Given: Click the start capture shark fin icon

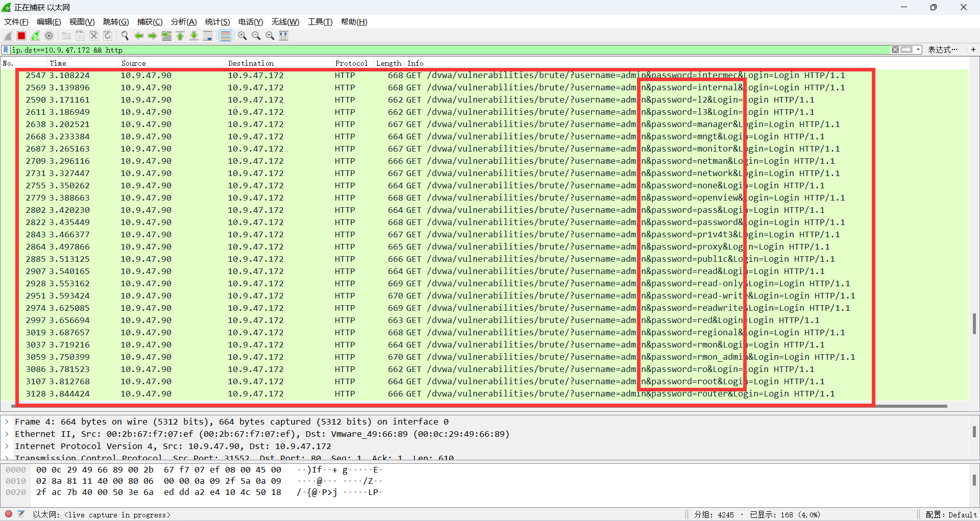Looking at the screenshot, I should 8,36.
